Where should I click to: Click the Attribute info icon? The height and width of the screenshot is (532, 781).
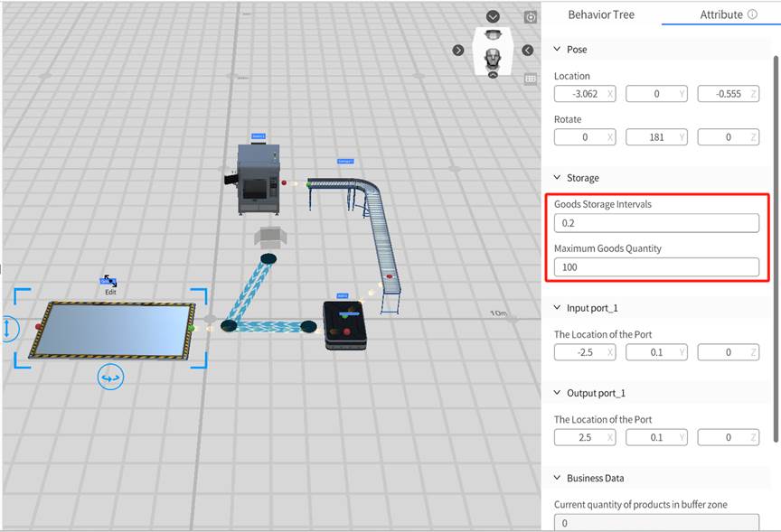tap(752, 15)
